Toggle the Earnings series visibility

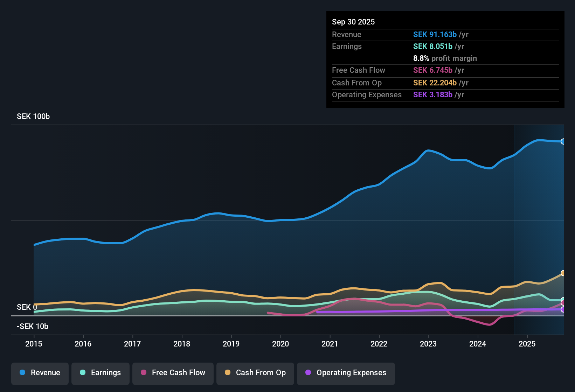pos(100,373)
